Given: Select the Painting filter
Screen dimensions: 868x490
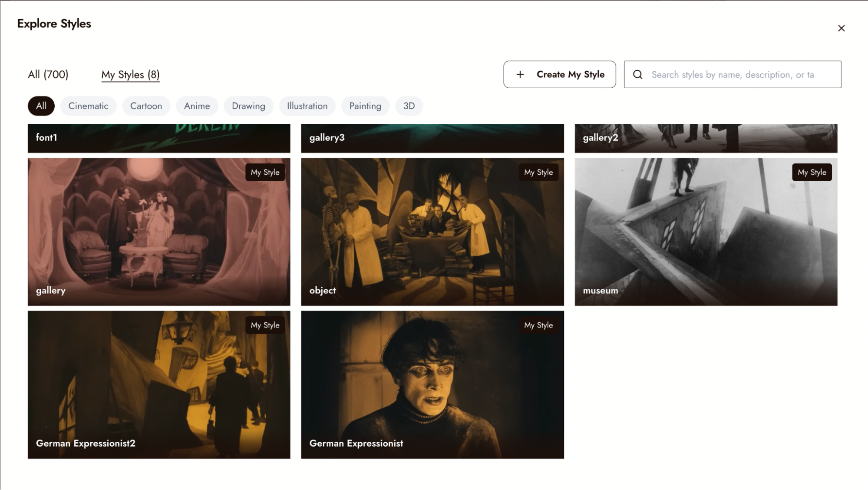Looking at the screenshot, I should 365,106.
